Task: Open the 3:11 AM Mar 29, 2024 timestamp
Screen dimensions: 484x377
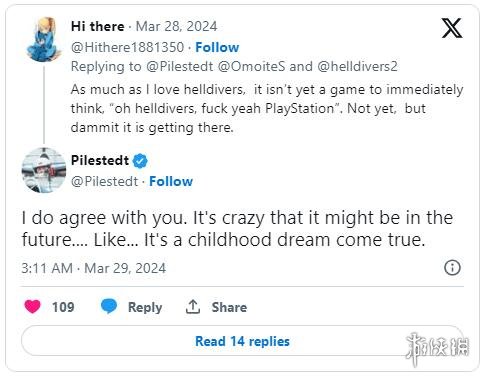Action: tap(94, 268)
